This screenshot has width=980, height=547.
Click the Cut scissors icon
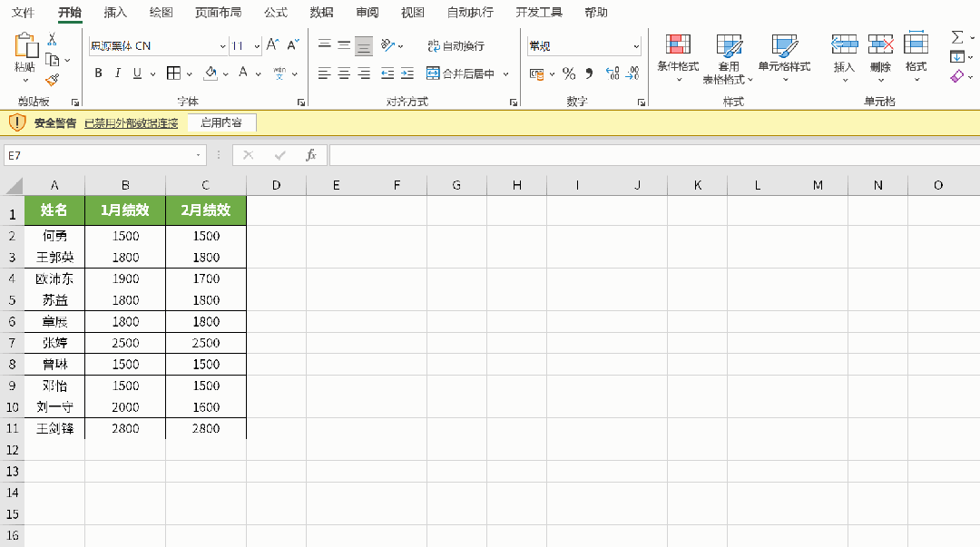coord(53,39)
